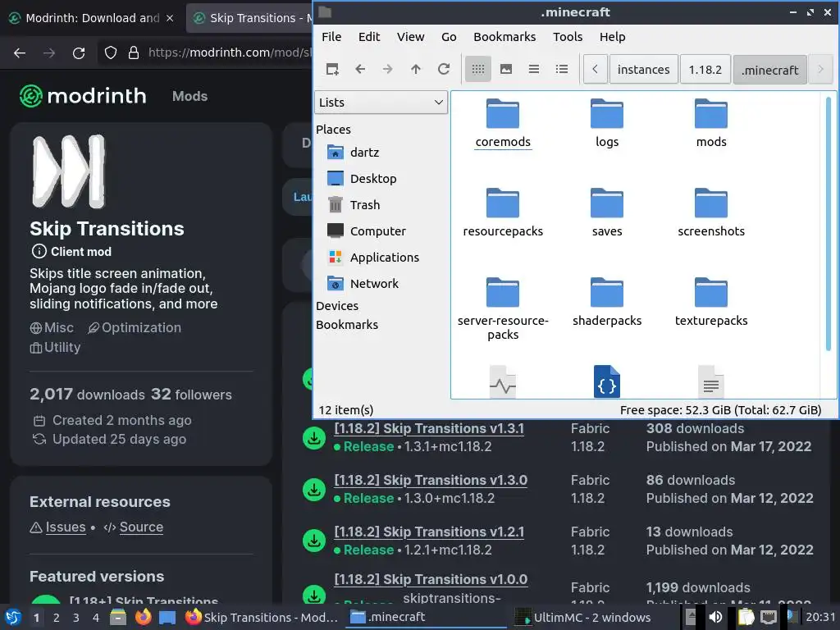Viewport: 840px width, 630px height.
Task: Select the shaderpacks folder
Action: pos(606,302)
